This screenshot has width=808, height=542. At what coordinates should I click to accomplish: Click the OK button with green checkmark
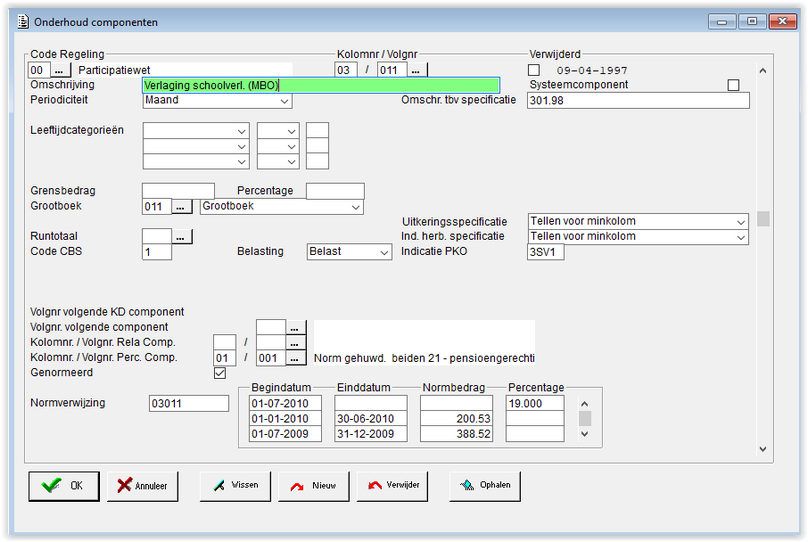point(64,486)
